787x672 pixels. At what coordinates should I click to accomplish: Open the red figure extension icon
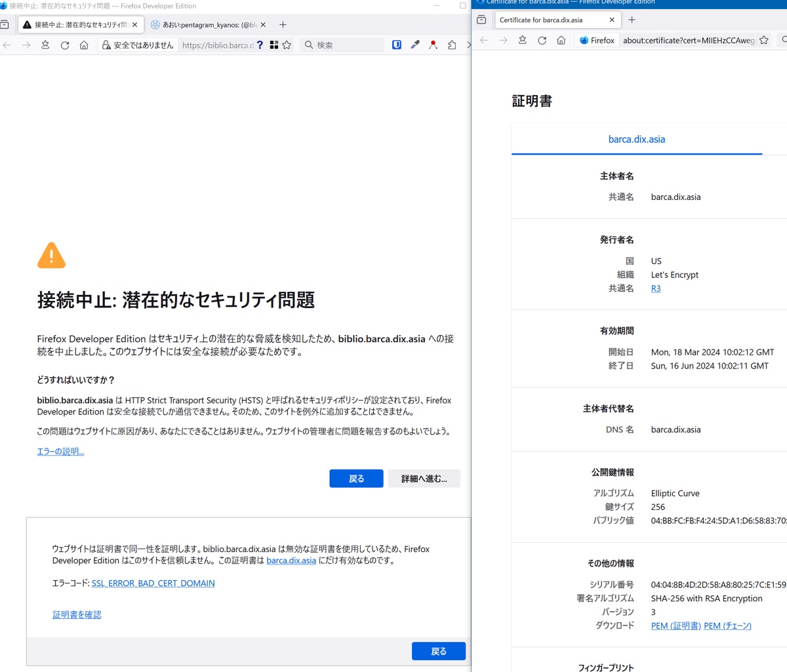(434, 45)
